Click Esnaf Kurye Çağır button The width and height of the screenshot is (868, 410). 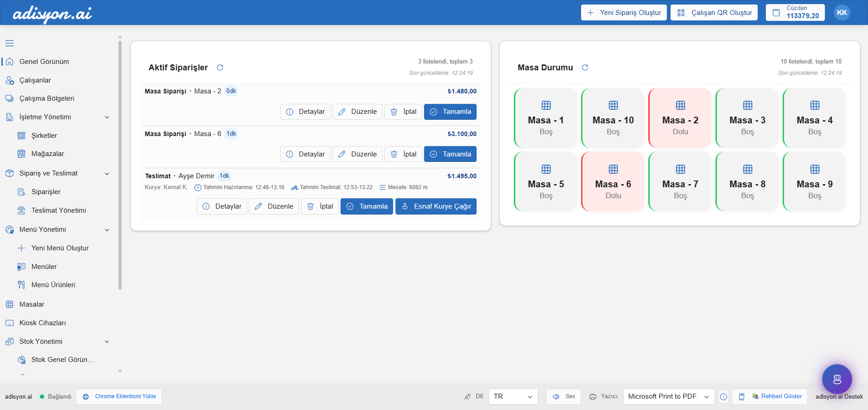436,206
